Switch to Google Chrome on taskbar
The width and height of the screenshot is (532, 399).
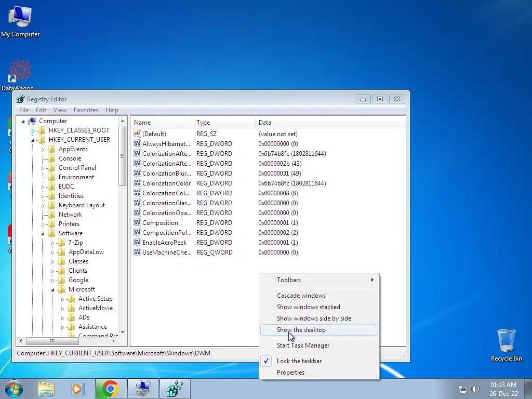110,389
